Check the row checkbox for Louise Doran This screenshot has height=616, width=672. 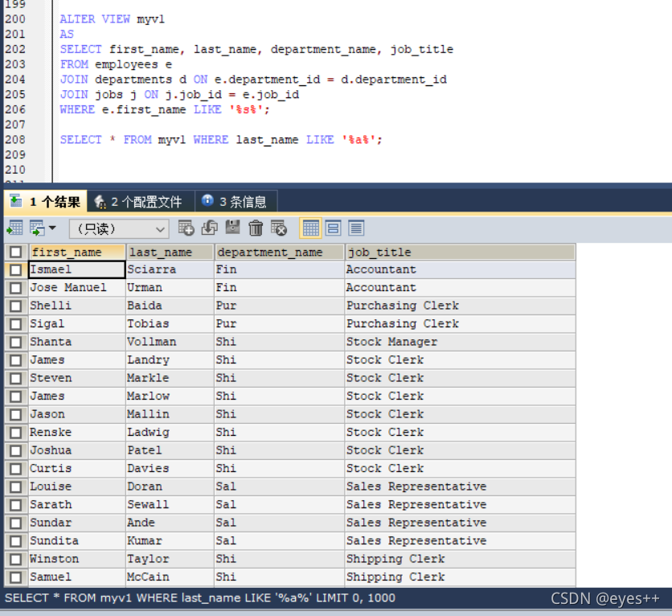coord(16,487)
